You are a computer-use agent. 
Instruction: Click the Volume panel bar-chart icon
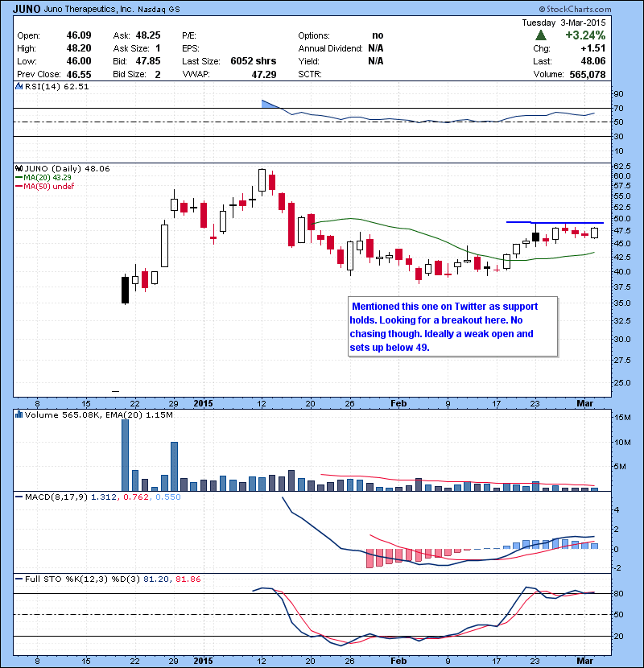pos(19,414)
